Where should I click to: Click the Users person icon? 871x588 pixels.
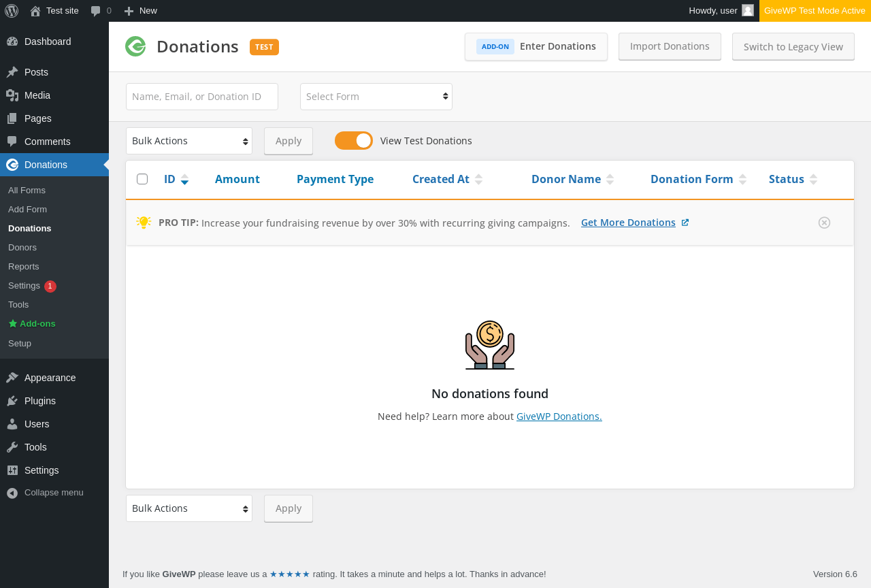[x=12, y=424]
